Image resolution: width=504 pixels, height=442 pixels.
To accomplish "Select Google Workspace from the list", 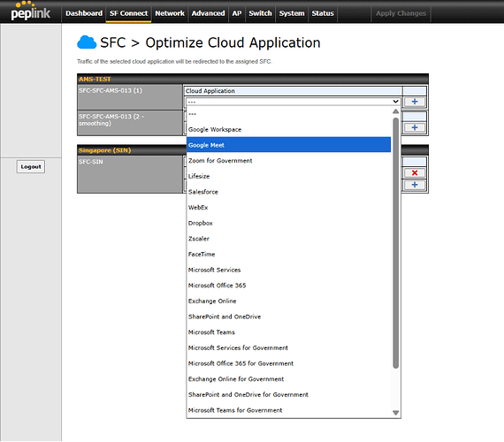I will pyautogui.click(x=288, y=130).
